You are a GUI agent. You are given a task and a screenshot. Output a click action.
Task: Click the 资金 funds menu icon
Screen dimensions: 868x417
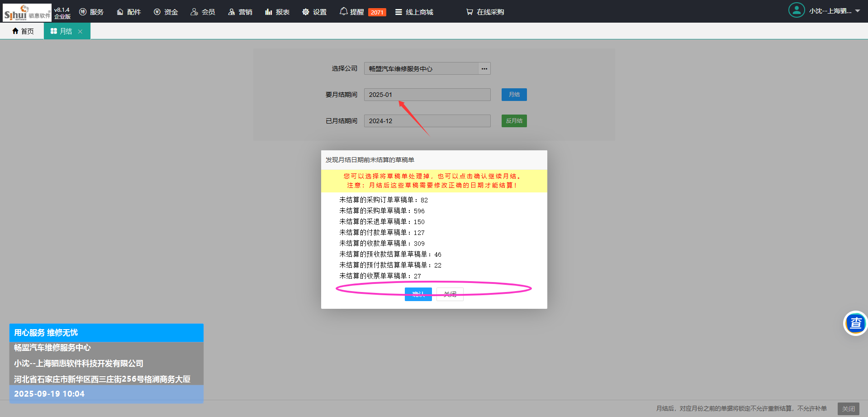point(157,12)
